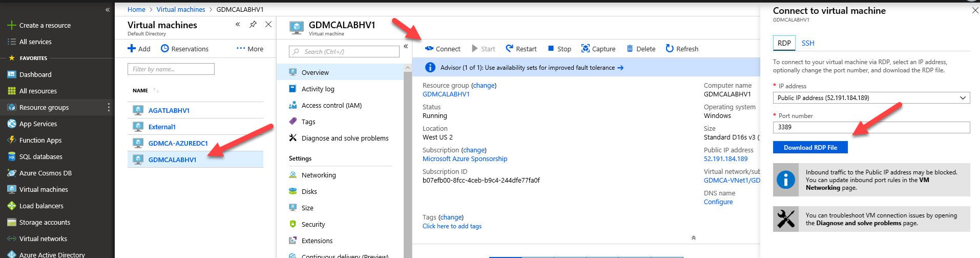Sort VM list by Name
Viewport: 980px width, 258px height.
coord(146,90)
